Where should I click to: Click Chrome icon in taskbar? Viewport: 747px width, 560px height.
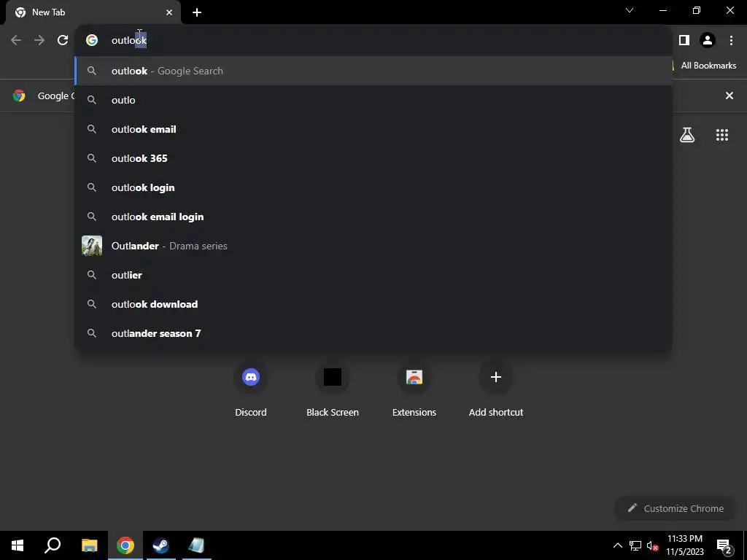[x=125, y=545]
